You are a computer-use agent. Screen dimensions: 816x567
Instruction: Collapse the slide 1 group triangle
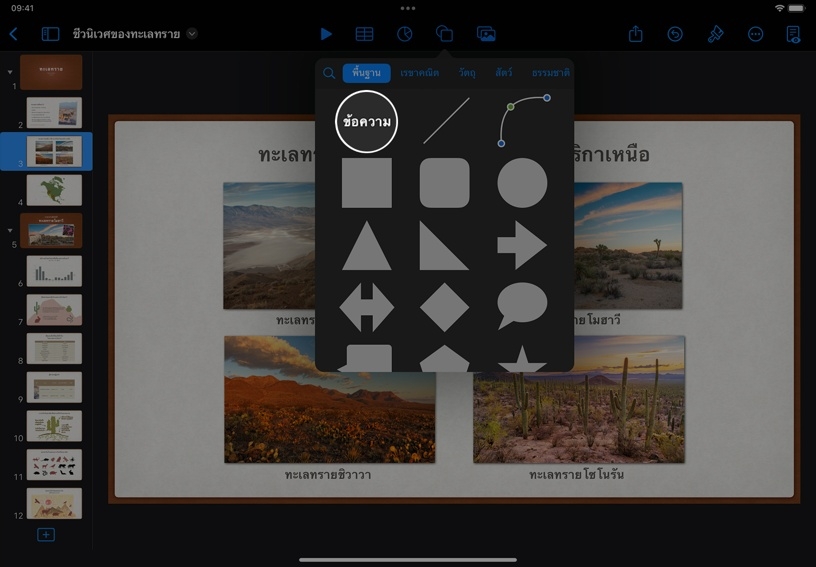click(x=11, y=72)
